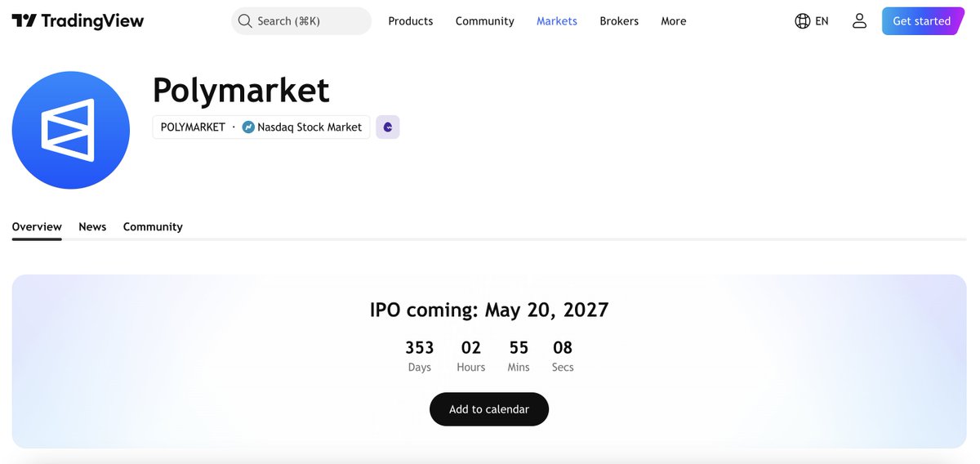Screen dimensions: 980x464
Task: Click the search magnifier icon
Action: click(x=245, y=21)
